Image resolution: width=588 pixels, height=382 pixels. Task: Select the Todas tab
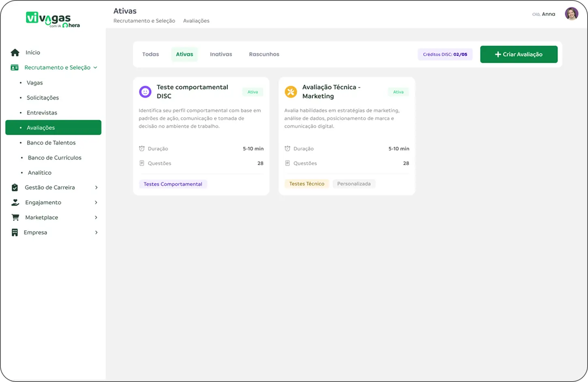point(150,54)
